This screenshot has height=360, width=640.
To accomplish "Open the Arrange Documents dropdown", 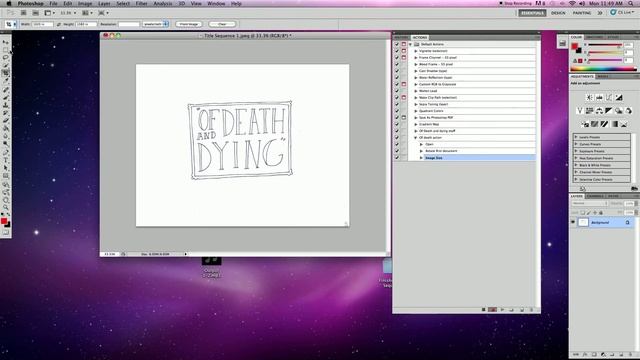I will 87,13.
